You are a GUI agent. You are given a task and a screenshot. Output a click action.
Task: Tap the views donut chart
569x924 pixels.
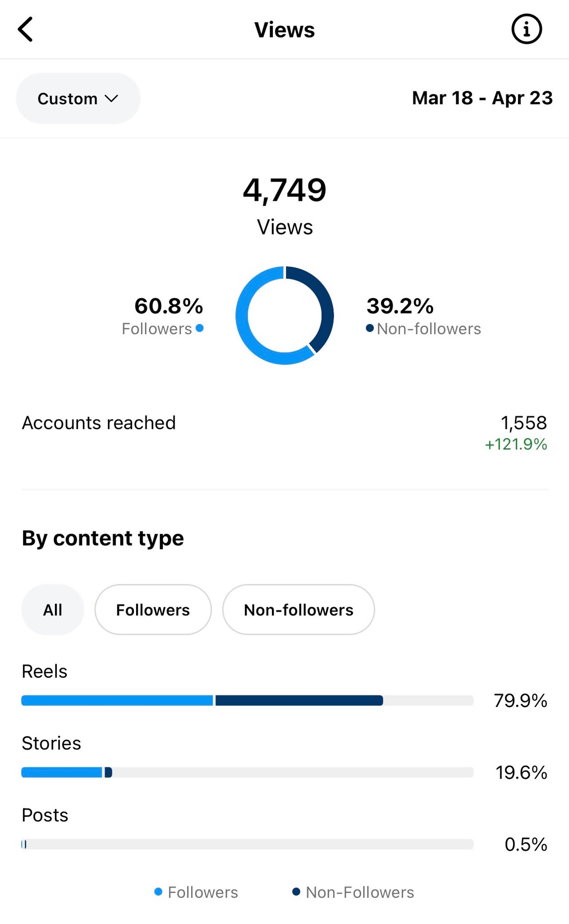point(284,315)
